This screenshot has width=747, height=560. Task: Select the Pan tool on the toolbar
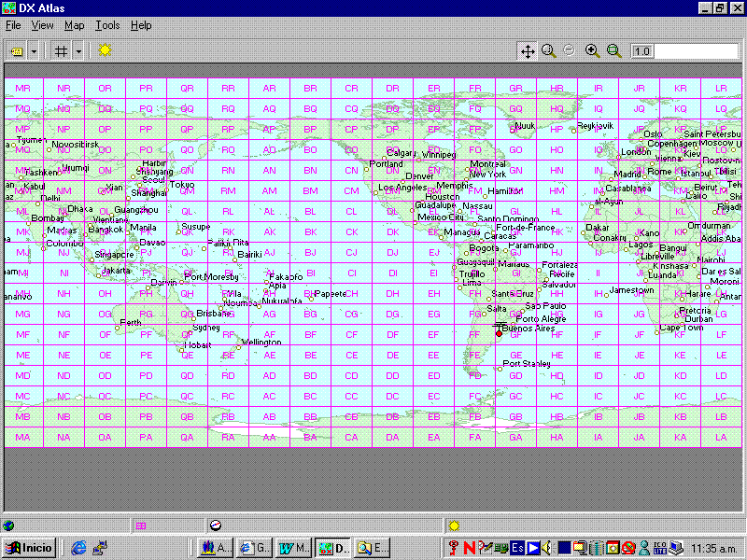click(x=528, y=51)
